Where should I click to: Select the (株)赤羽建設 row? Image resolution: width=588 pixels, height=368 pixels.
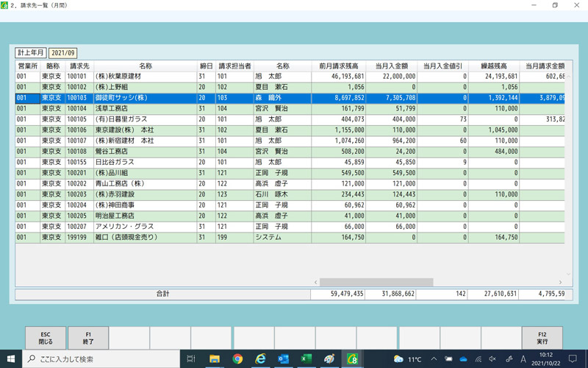point(290,194)
